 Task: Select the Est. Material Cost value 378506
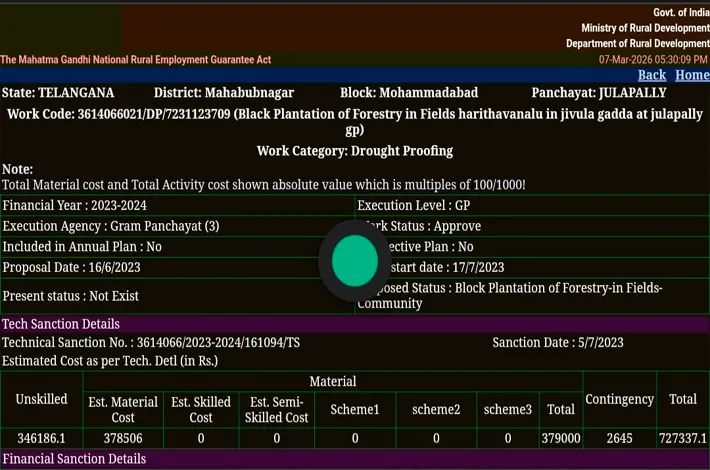click(123, 438)
